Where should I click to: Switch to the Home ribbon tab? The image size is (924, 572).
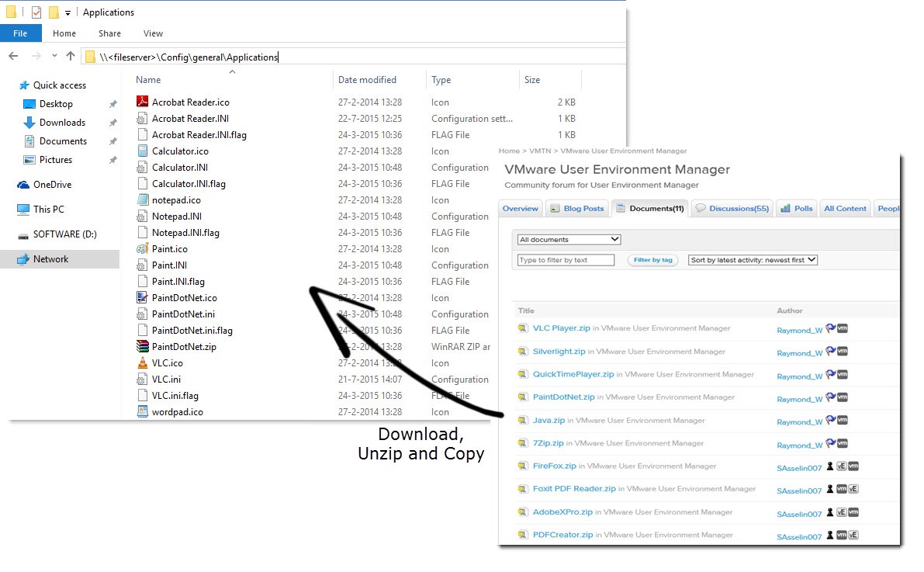click(64, 33)
